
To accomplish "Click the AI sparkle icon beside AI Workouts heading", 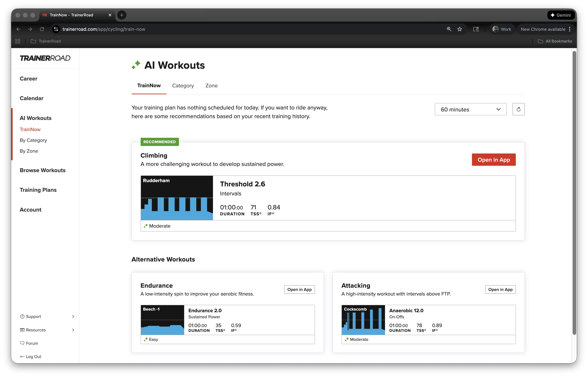I will [136, 65].
